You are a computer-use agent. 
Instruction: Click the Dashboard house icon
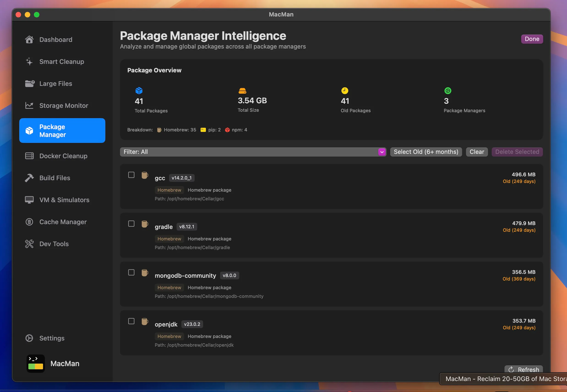tap(29, 40)
